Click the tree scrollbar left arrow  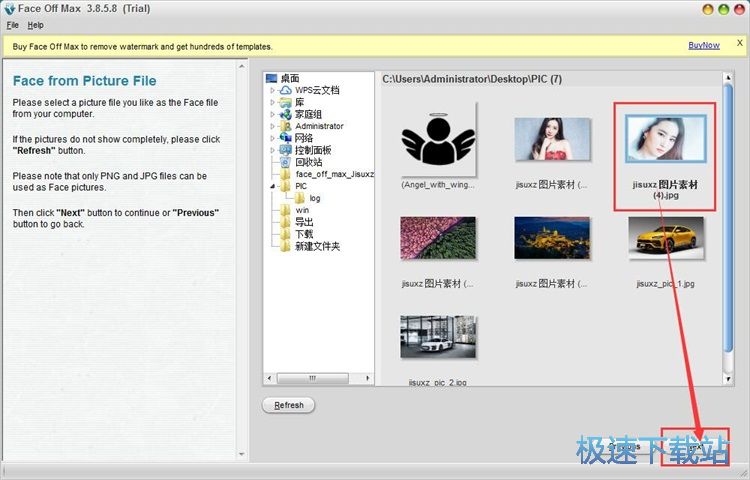coord(269,378)
